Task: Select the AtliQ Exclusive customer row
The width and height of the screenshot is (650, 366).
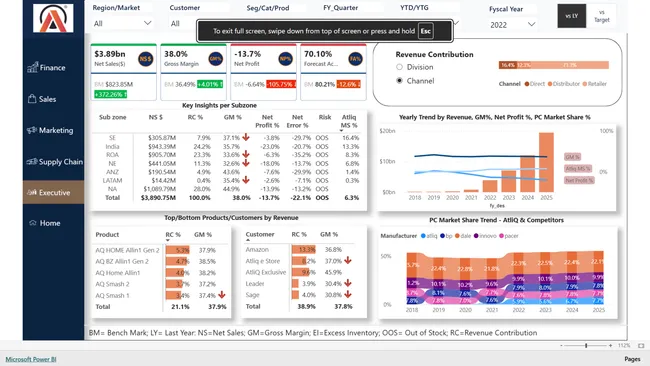Action: [266, 272]
